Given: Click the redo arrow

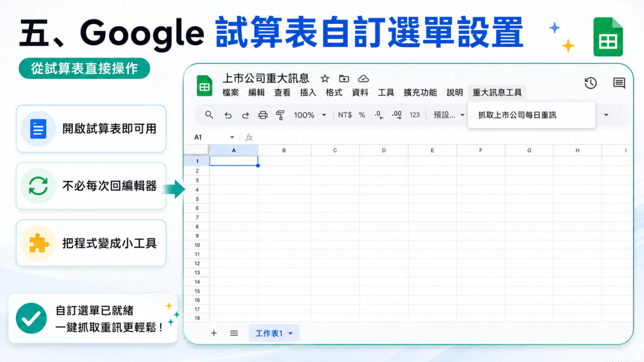Looking at the screenshot, I should point(245,115).
